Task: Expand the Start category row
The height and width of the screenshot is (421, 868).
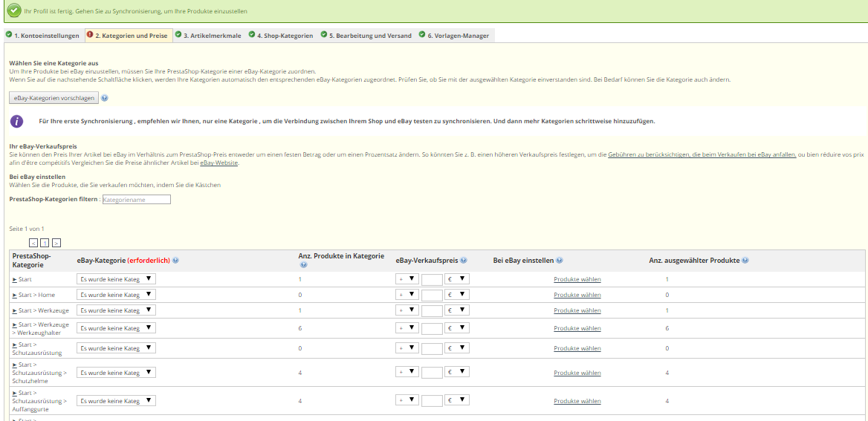Action: pyautogui.click(x=14, y=279)
